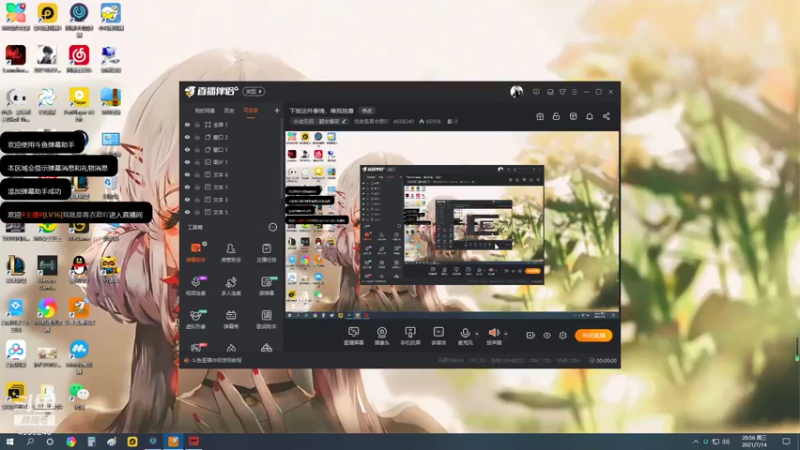Open the streamer avatar profile

[x=516, y=92]
